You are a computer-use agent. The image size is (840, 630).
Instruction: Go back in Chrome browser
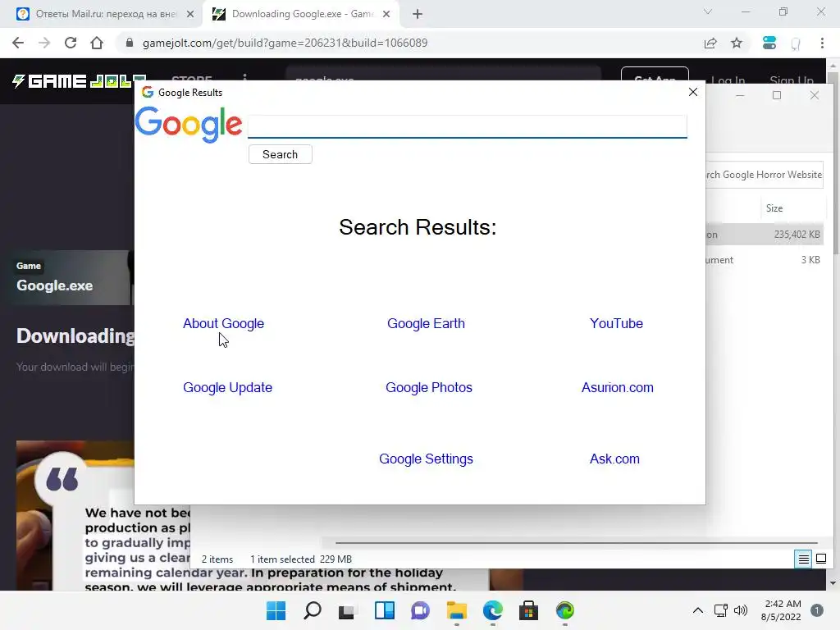[x=18, y=43]
